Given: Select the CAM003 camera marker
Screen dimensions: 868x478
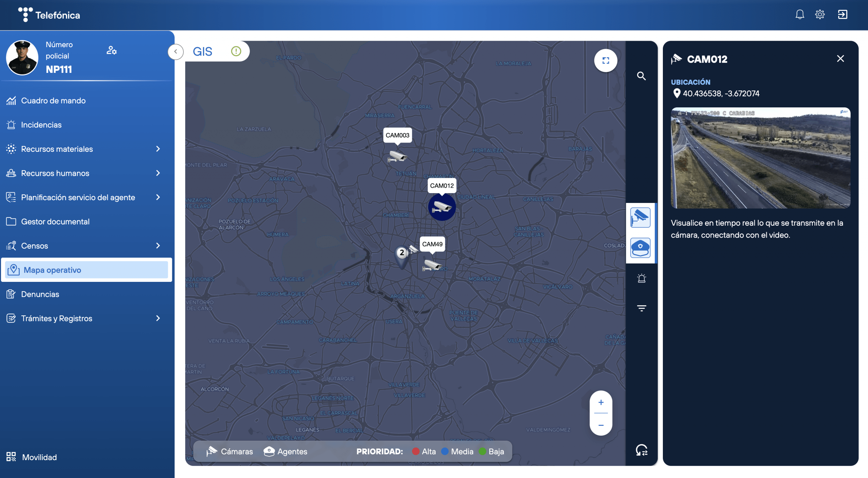Looking at the screenshot, I should click(397, 156).
